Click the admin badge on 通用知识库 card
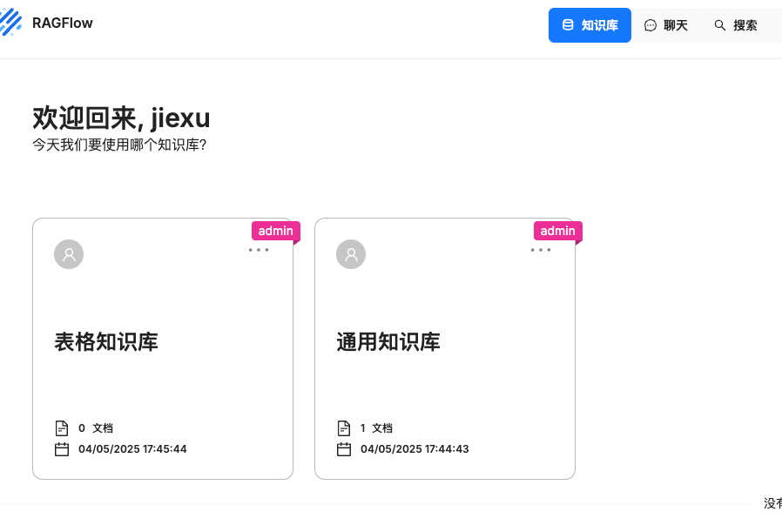The image size is (782, 532). coord(557,231)
